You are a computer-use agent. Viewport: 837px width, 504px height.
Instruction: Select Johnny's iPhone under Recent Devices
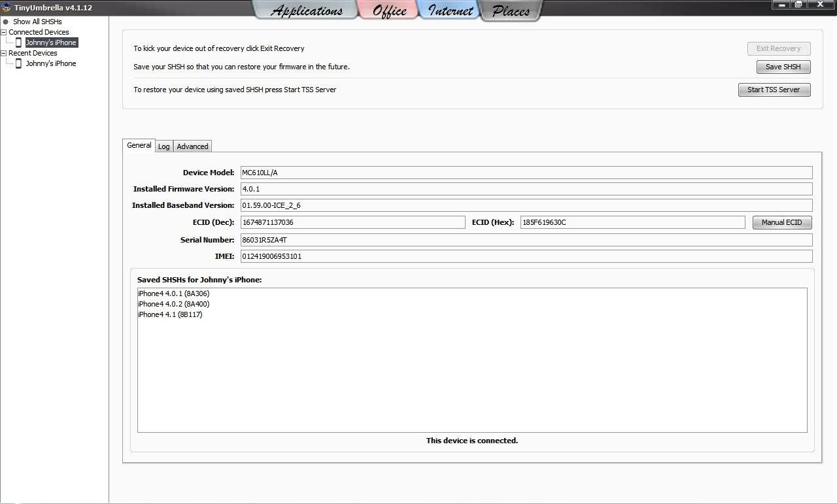51,63
